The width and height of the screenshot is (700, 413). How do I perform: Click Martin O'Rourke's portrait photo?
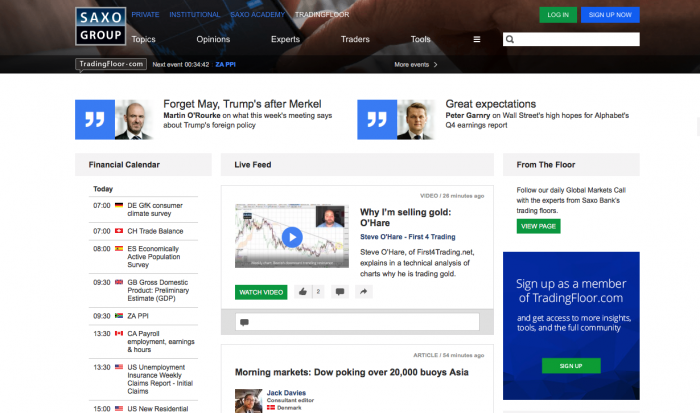(x=134, y=120)
